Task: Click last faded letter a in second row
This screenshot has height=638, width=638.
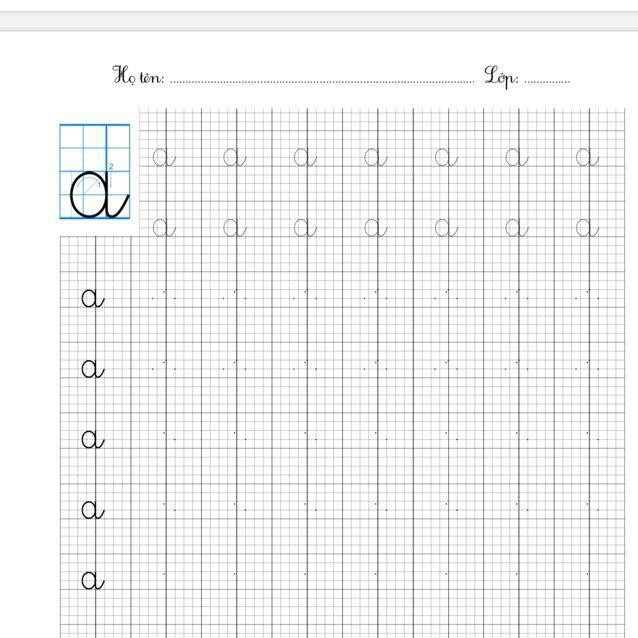Action: click(588, 228)
